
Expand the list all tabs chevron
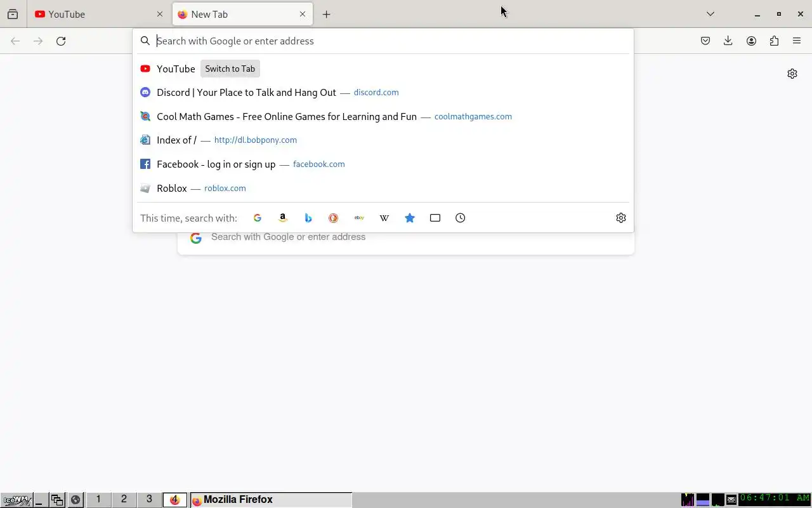click(710, 14)
